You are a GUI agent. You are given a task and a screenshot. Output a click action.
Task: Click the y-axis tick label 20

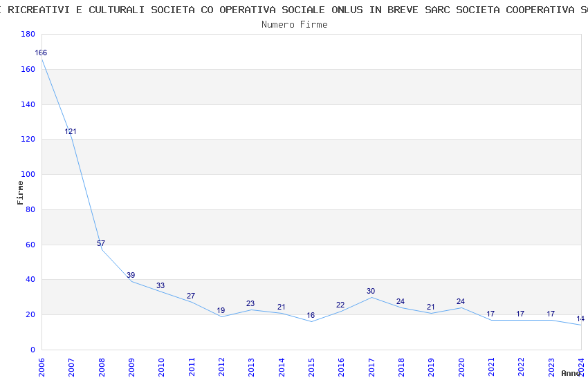tap(30, 314)
